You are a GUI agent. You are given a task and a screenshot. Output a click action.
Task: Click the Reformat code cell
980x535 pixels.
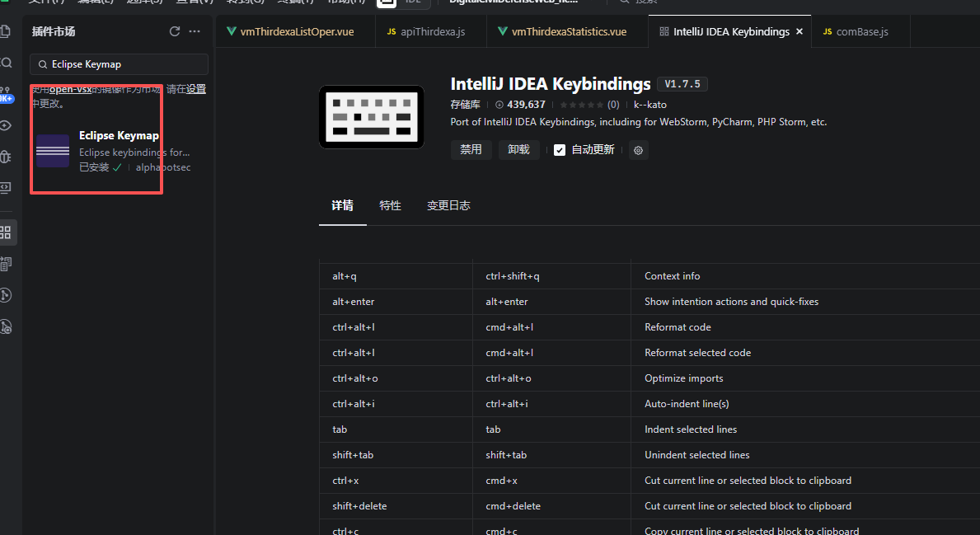coord(805,327)
